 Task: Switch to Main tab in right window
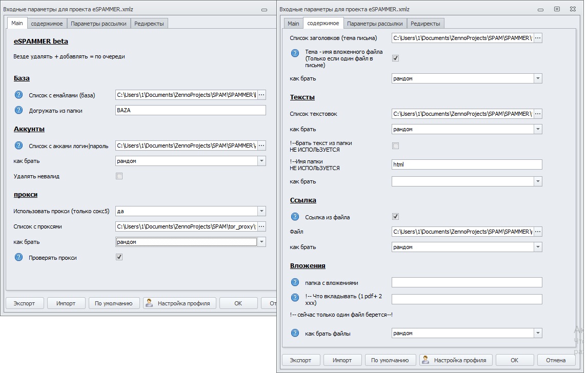coord(293,24)
